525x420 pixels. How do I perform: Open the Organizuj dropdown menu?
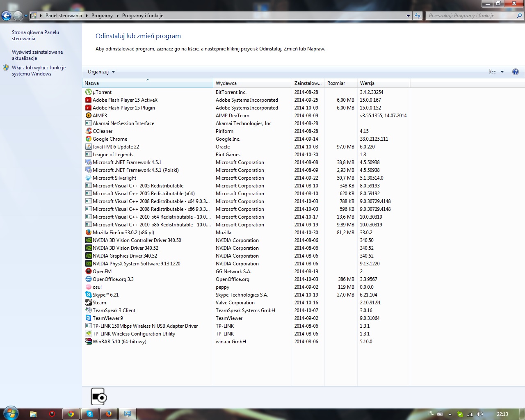101,72
